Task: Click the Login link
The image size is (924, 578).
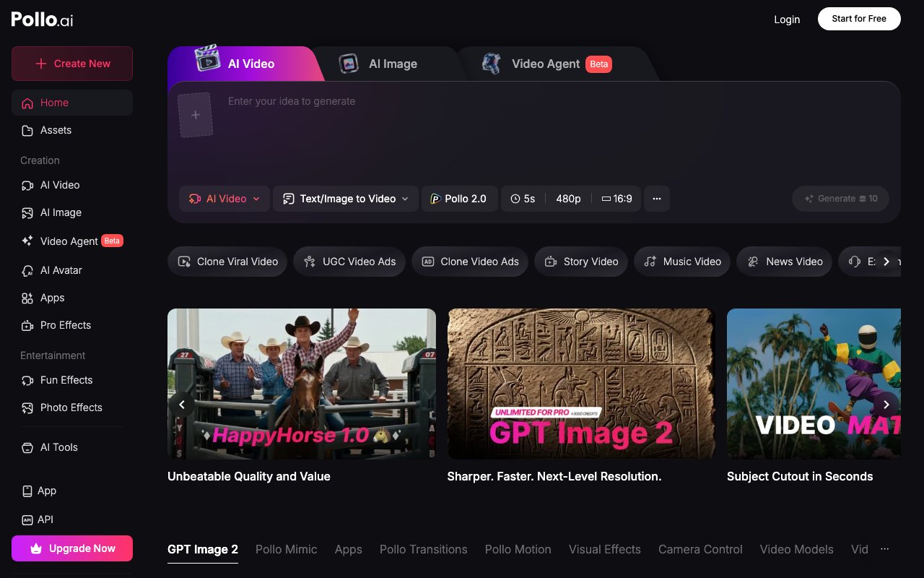Action: (787, 20)
